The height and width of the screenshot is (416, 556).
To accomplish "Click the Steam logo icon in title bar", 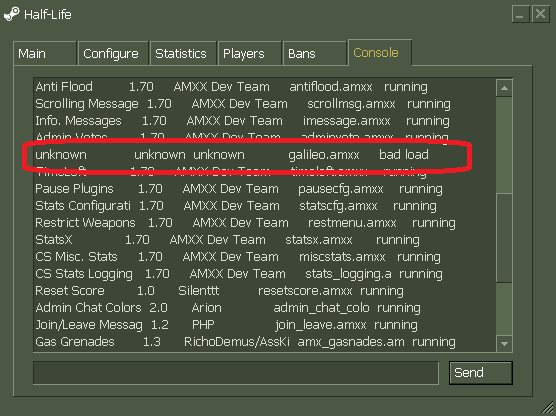I will 12,15.
